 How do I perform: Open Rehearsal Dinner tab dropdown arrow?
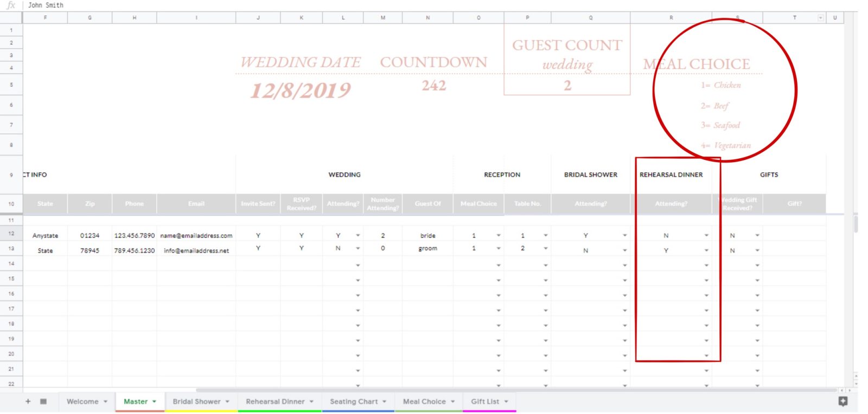(311, 402)
